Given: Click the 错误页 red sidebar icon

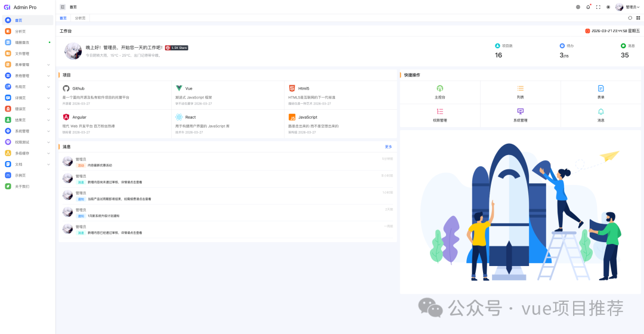Looking at the screenshot, I should 8,109.
